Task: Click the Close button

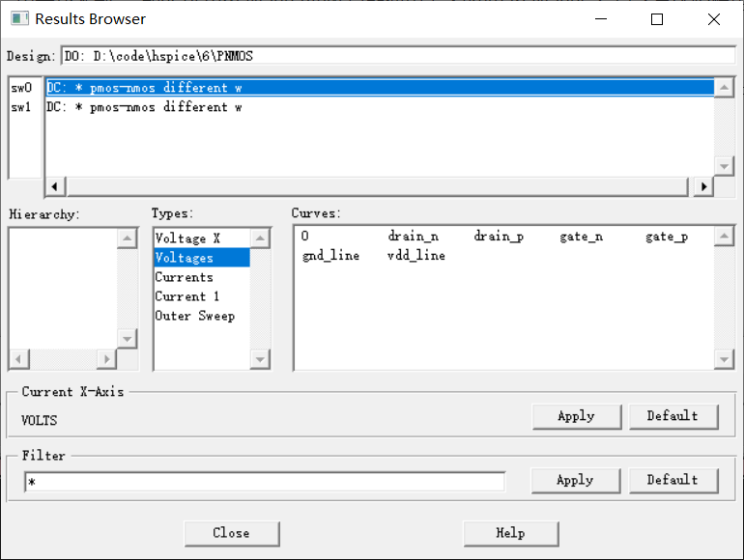Action: 232,533
